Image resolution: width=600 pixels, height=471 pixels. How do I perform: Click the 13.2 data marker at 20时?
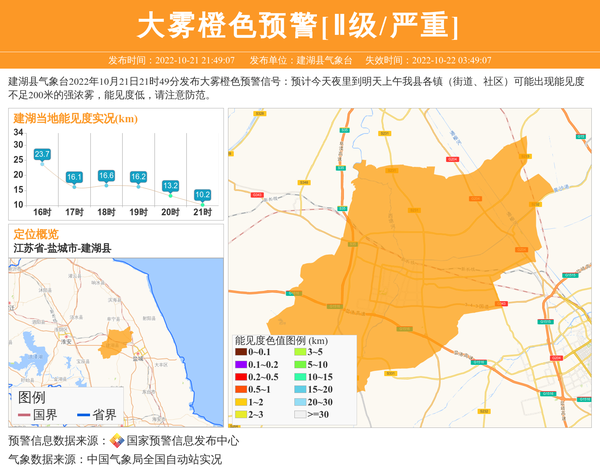[x=170, y=186]
